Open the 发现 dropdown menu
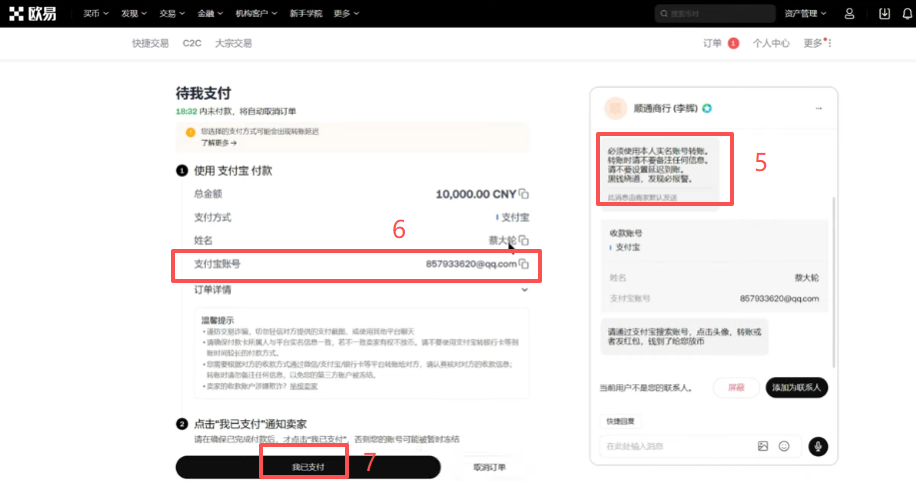Image resolution: width=916 pixels, height=482 pixels. [134, 13]
